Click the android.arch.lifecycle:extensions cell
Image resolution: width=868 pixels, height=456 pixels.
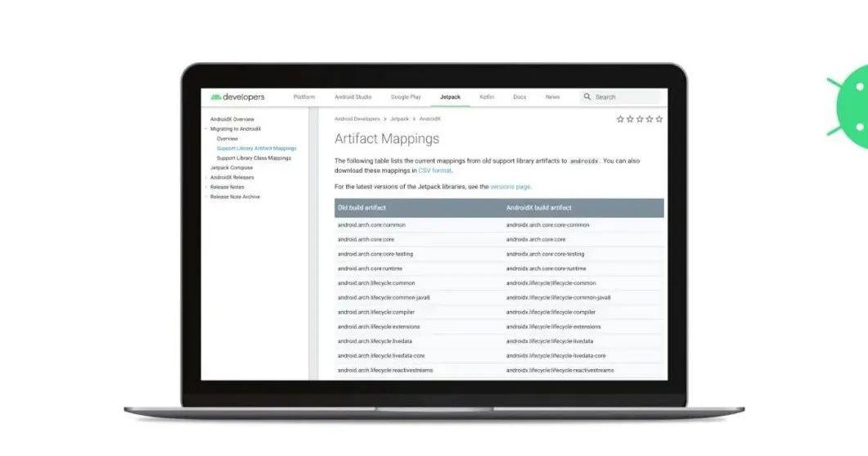point(379,327)
